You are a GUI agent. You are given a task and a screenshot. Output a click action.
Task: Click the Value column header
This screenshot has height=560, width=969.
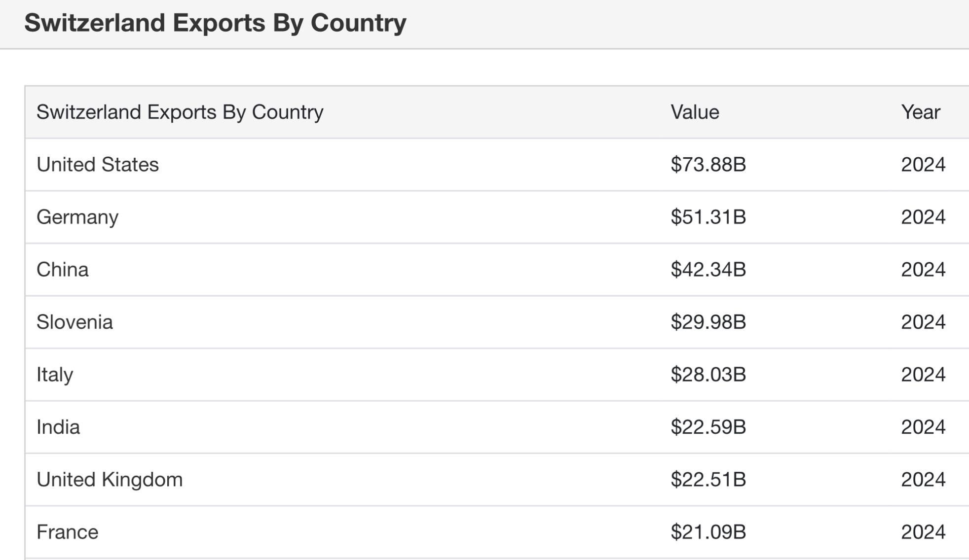[695, 112]
